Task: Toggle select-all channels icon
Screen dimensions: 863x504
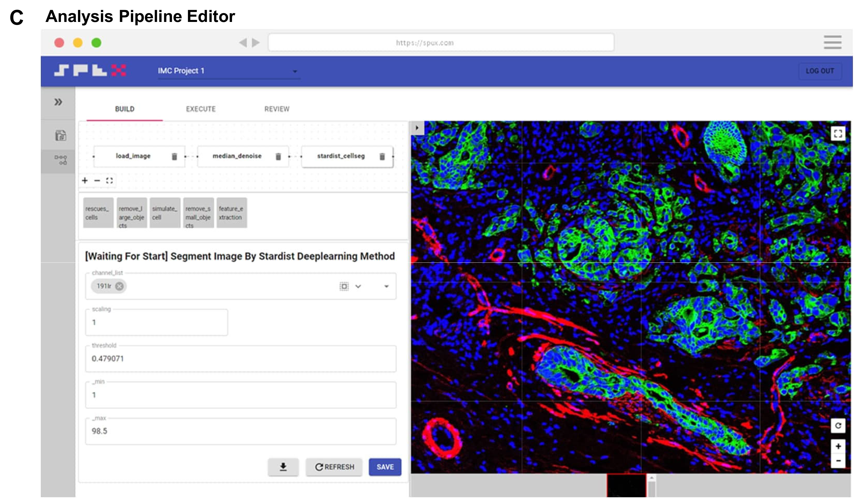Action: coord(344,286)
